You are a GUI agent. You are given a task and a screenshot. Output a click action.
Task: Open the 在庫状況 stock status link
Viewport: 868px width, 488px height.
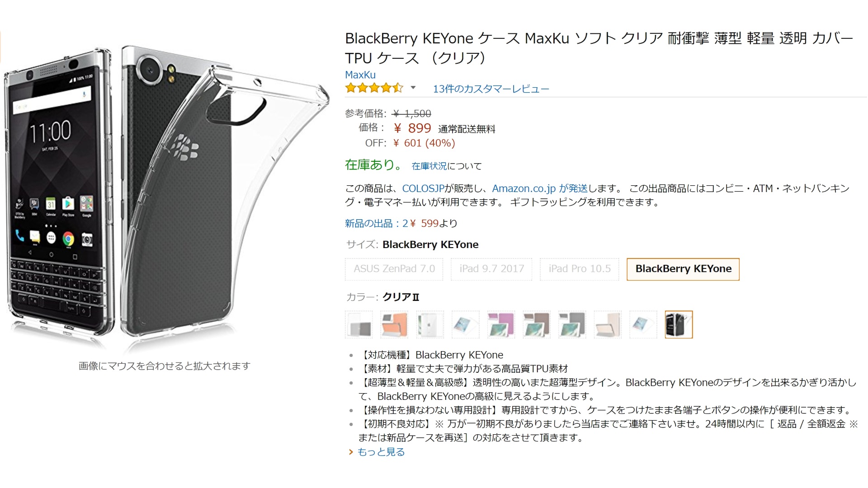point(429,166)
